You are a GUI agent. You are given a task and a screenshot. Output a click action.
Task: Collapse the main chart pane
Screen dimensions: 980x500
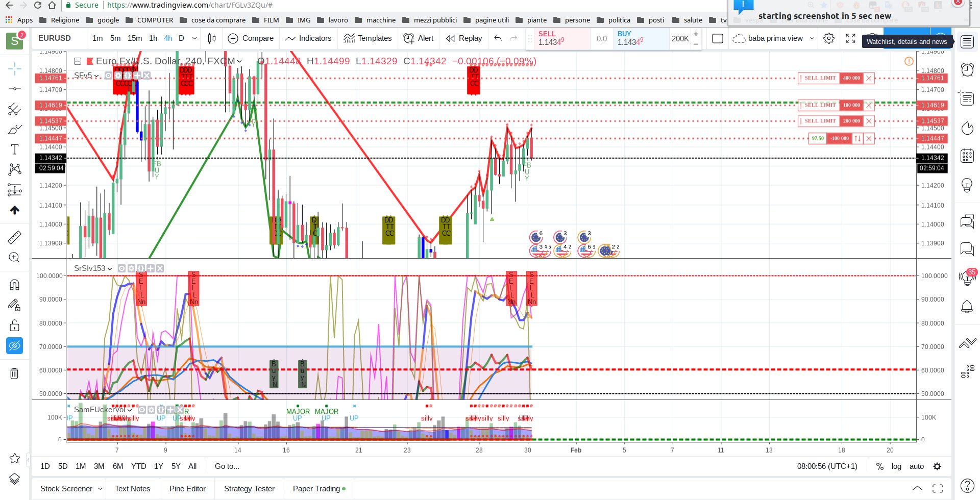(78, 61)
